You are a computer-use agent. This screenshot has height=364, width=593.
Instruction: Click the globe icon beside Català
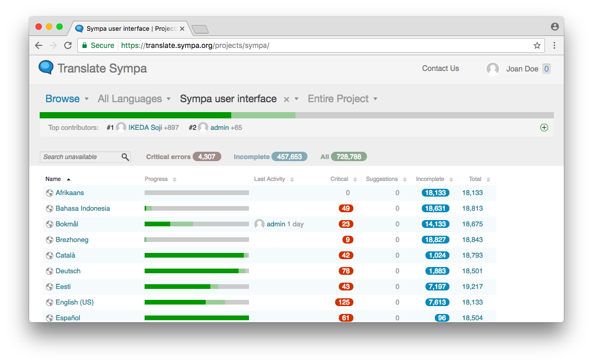(49, 256)
